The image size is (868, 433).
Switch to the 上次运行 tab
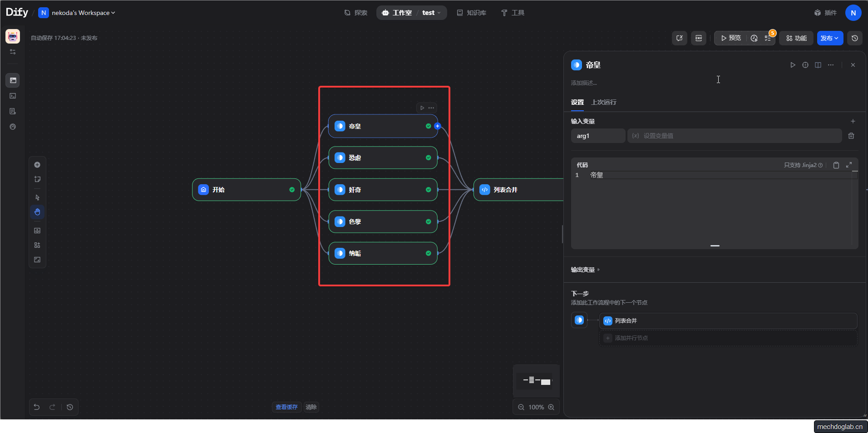[x=603, y=102]
